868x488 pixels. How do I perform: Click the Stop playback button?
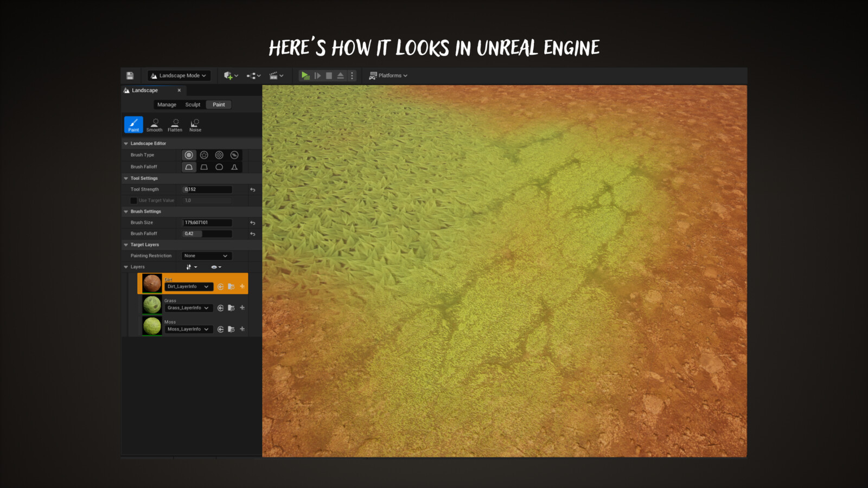(x=329, y=75)
